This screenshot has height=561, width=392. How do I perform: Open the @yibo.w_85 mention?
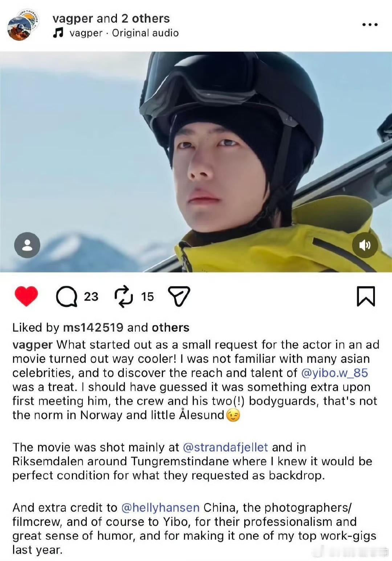[x=335, y=373]
